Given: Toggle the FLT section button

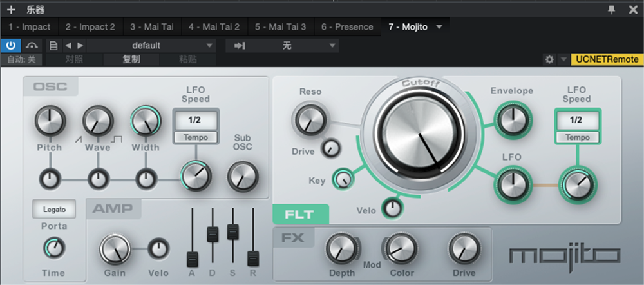Looking at the screenshot, I should [301, 214].
